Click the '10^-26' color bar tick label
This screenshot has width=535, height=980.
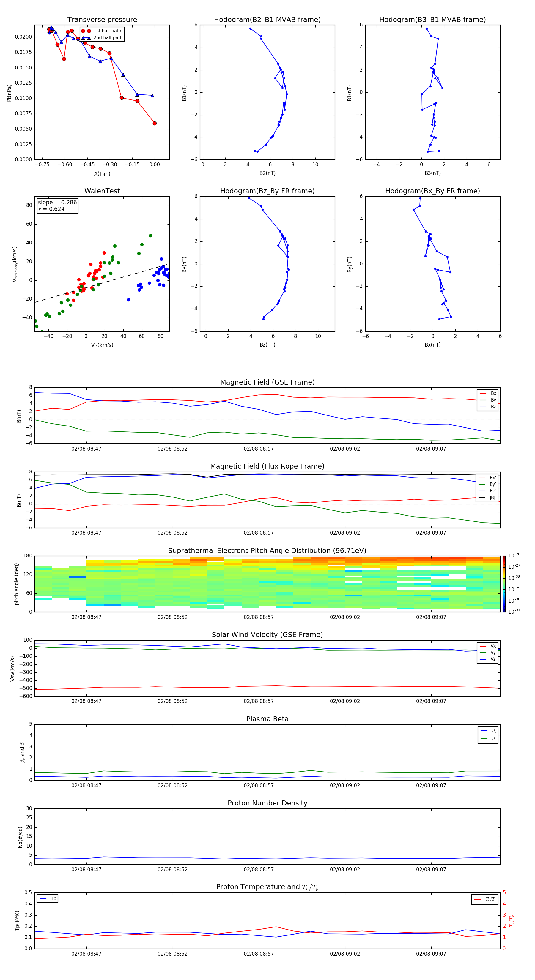(x=514, y=555)
